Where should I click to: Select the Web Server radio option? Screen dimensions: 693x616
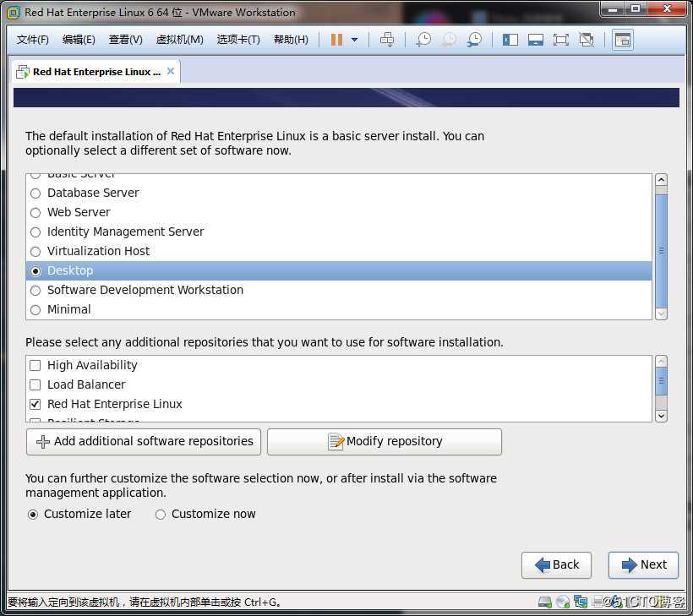point(35,213)
